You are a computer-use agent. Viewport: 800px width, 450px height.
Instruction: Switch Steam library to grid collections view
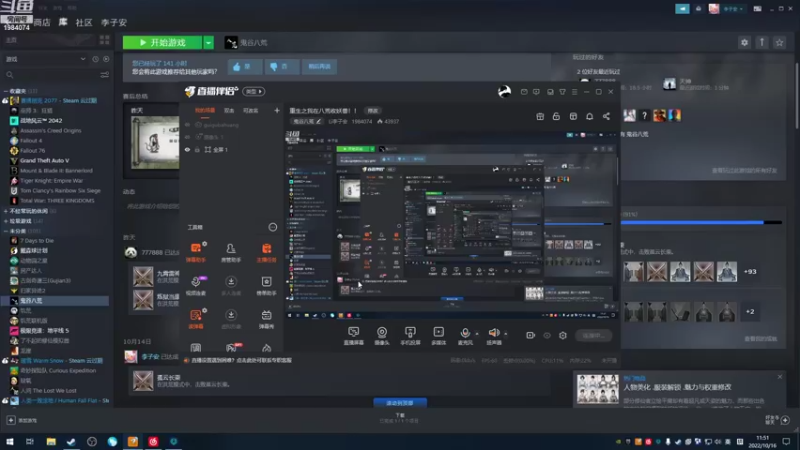pyautogui.click(x=105, y=40)
